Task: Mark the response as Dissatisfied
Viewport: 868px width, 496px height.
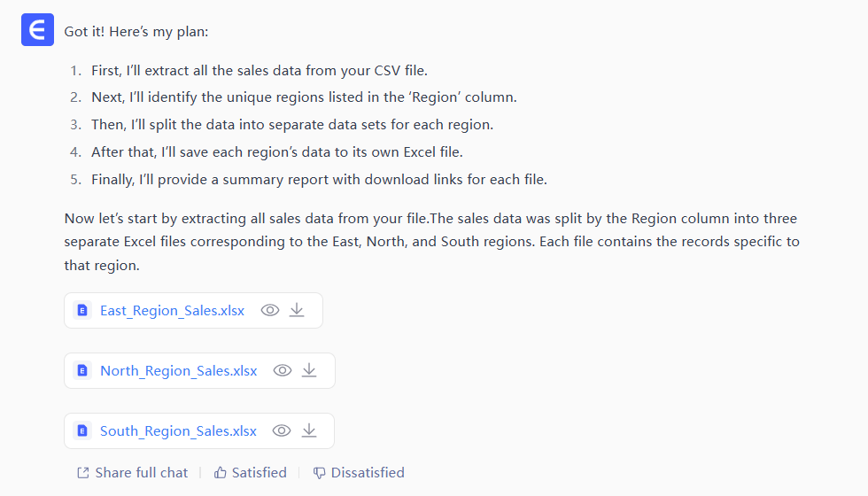Action: 368,473
